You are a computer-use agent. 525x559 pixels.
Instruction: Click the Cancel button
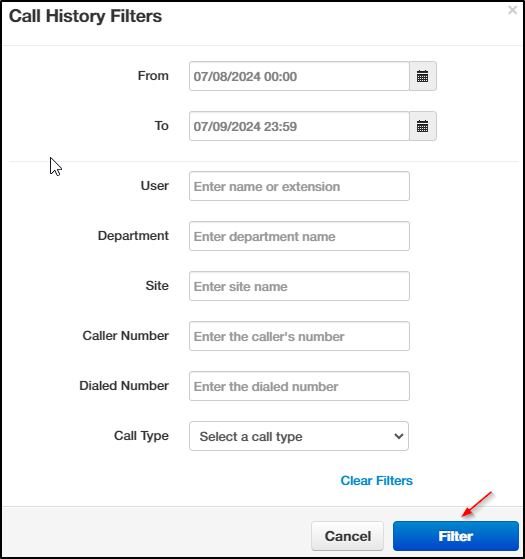coord(347,536)
